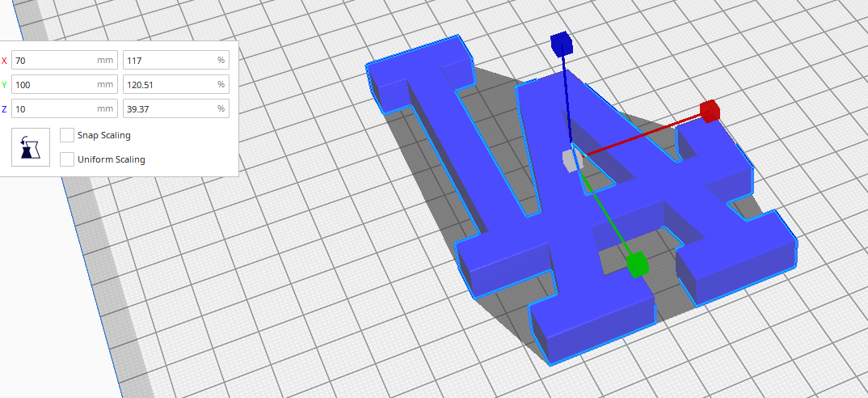Screen dimensions: 868x398
Task: Click the X percent field showing 117
Action: point(175,61)
